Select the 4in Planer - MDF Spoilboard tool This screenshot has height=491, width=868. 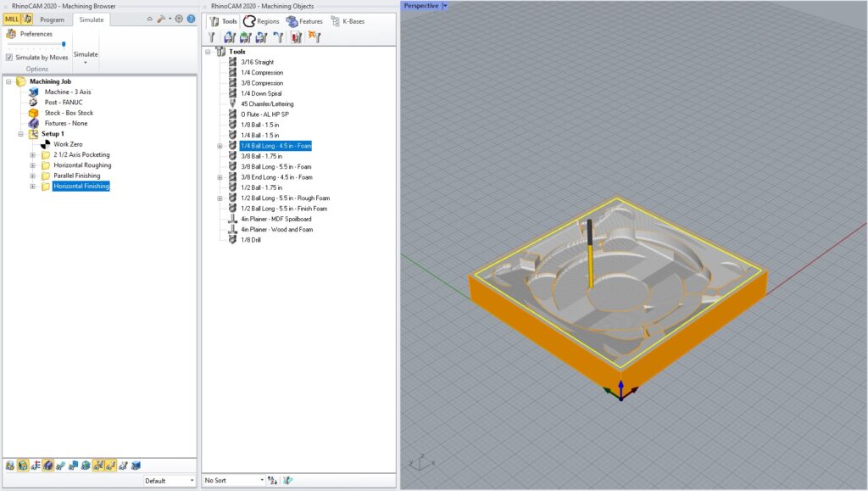pyautogui.click(x=275, y=219)
